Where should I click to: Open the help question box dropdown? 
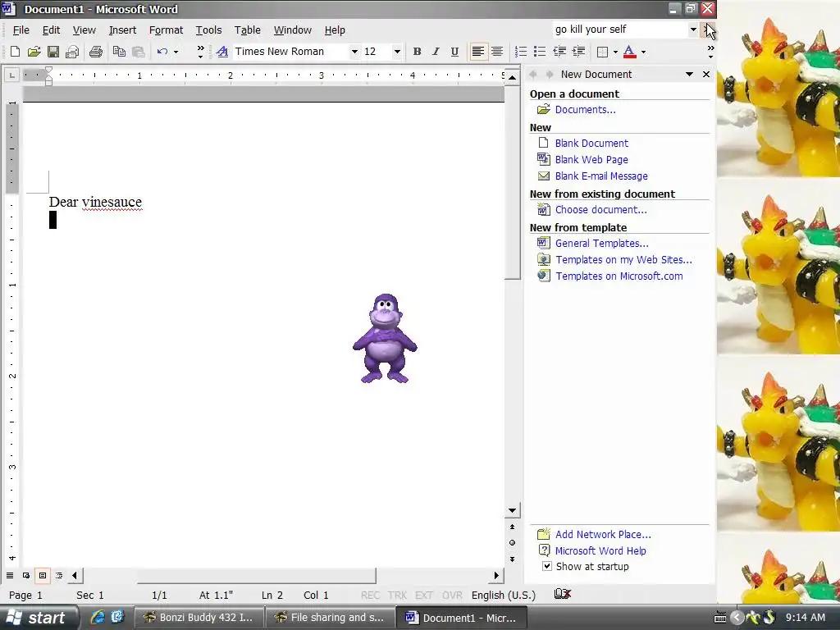click(693, 30)
